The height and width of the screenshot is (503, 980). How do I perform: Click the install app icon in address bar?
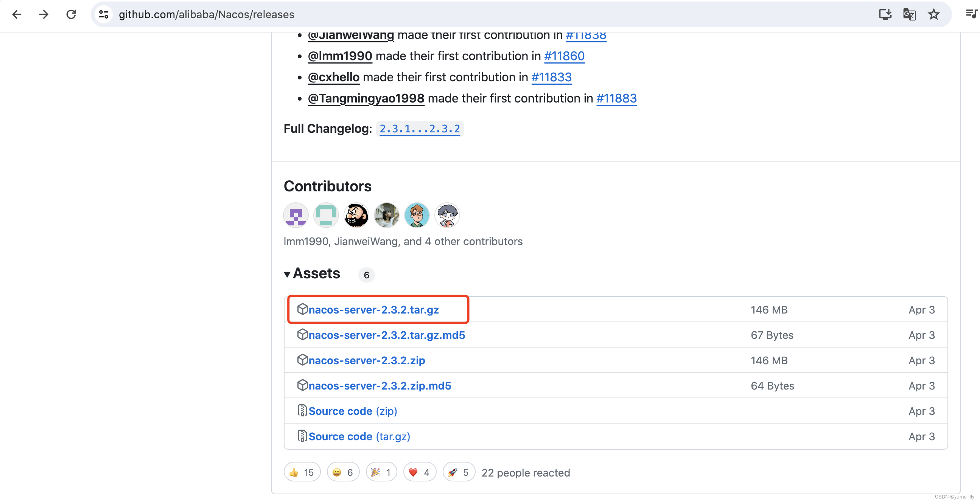pos(885,14)
